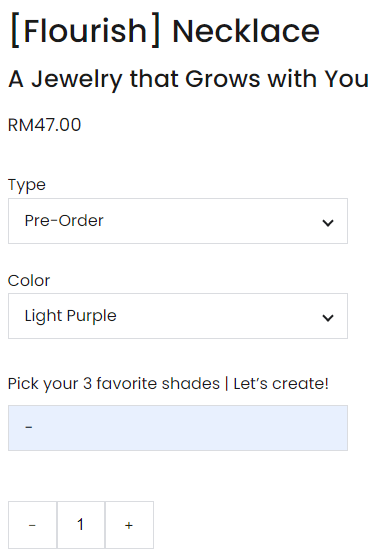Click the [Flourish] Necklace product title

[165, 31]
